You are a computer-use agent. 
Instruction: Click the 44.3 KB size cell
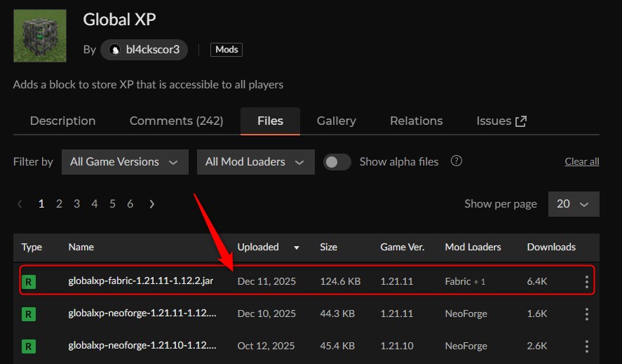[x=337, y=314]
